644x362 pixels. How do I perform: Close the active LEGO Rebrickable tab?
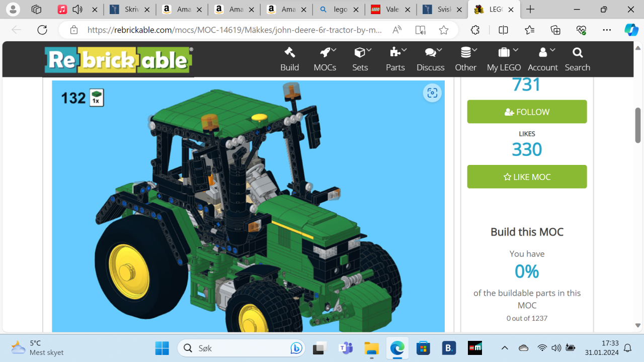pyautogui.click(x=511, y=10)
